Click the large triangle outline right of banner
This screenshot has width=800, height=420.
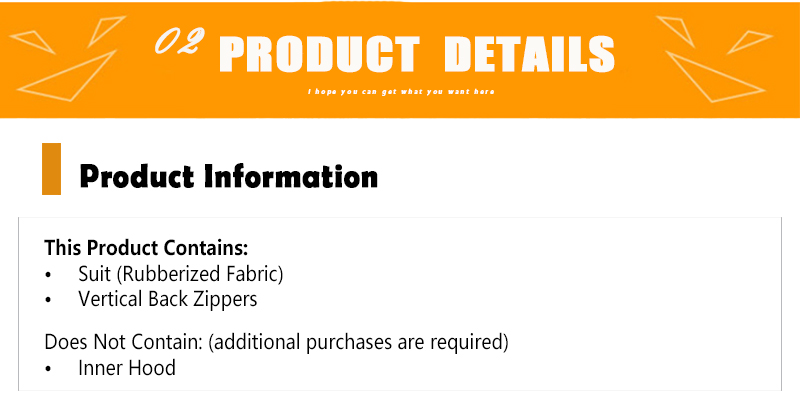(716, 77)
